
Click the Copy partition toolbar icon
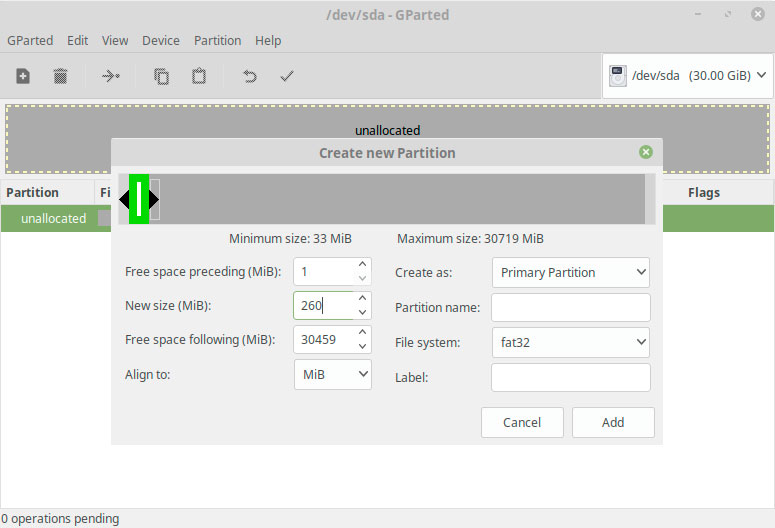tap(162, 76)
